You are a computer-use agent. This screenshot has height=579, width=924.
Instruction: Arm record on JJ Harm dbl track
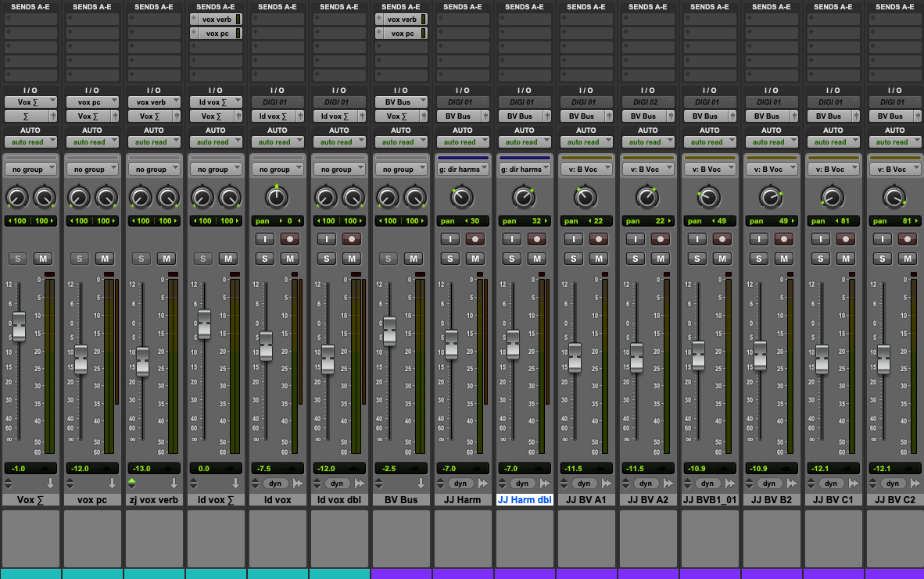coord(536,239)
